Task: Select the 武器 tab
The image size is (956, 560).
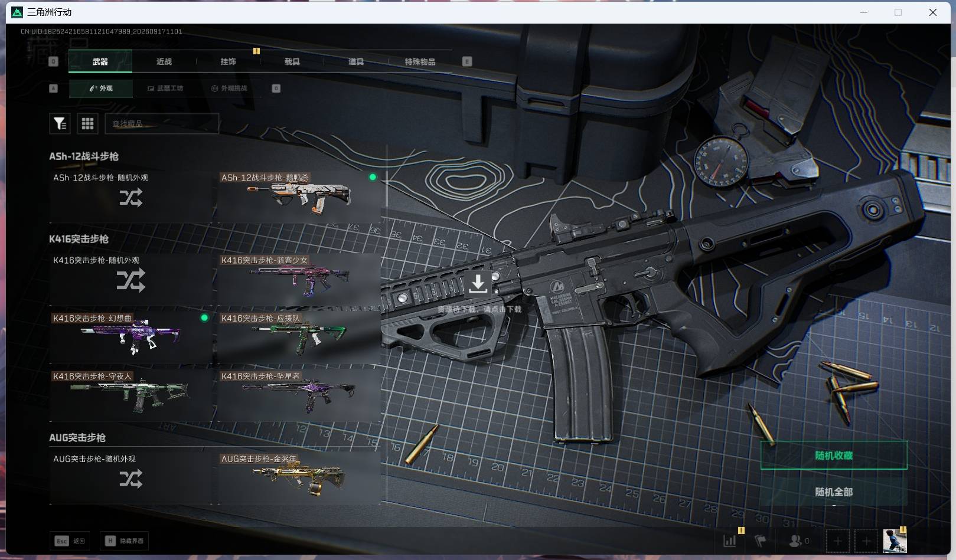Action: click(x=100, y=61)
